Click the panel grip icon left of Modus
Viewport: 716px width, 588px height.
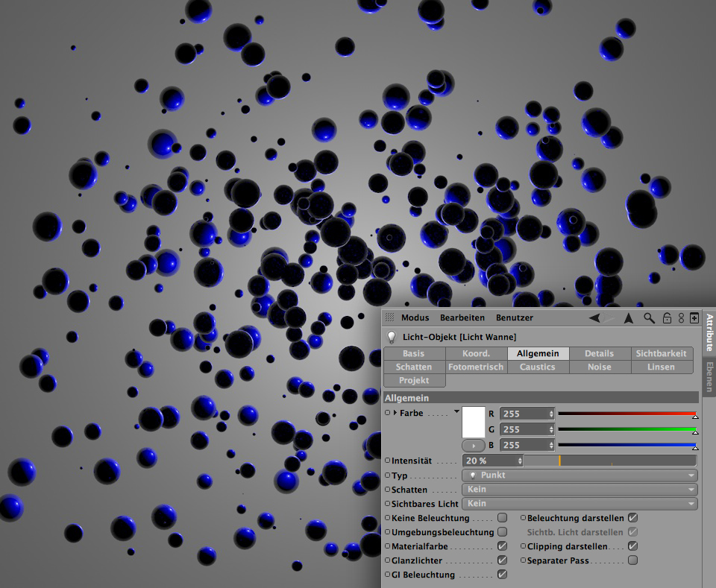pos(390,317)
